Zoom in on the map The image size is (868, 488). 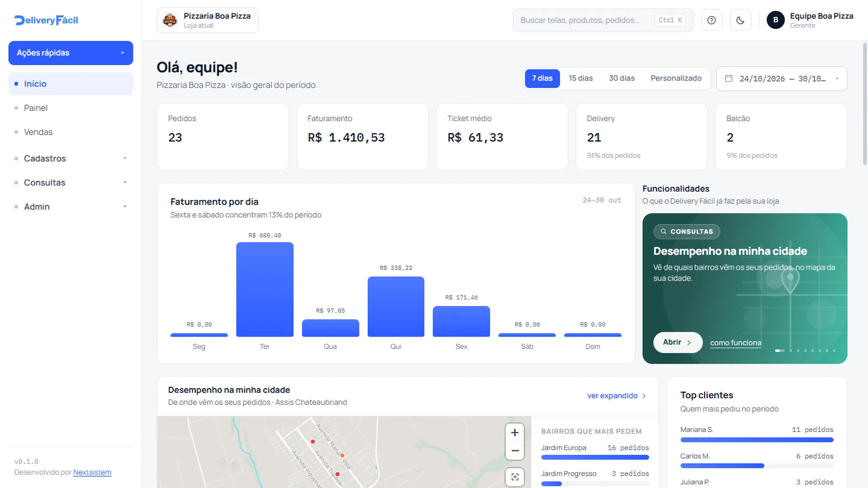click(515, 432)
